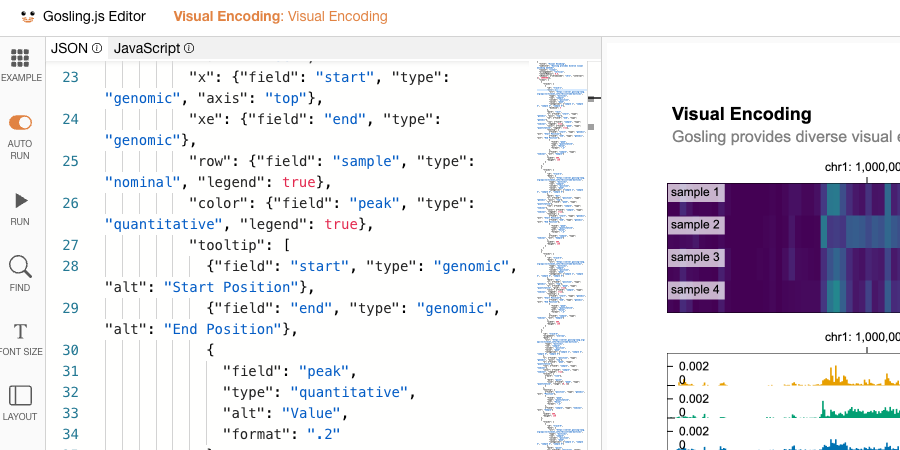
Task: Click the Gosling.js Editor title
Action: pos(94,17)
